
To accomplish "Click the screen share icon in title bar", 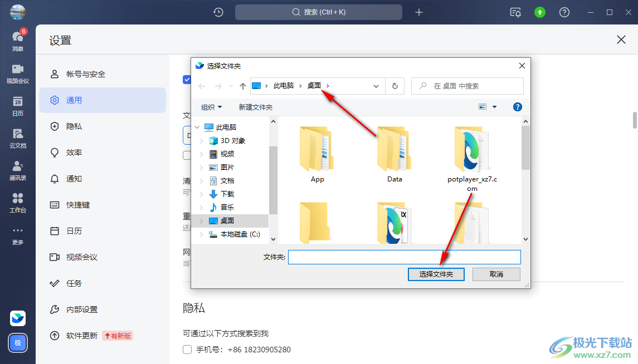I will point(515,12).
